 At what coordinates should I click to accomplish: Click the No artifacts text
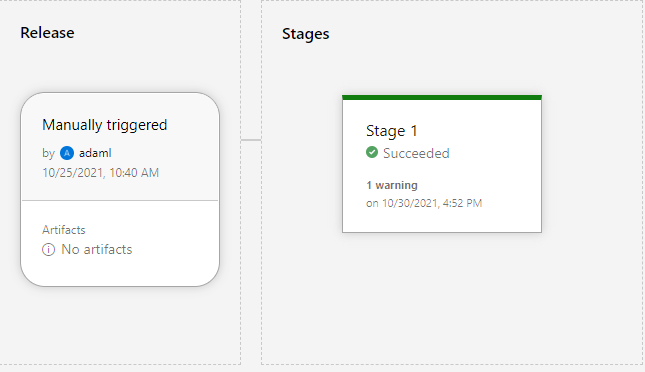97,249
